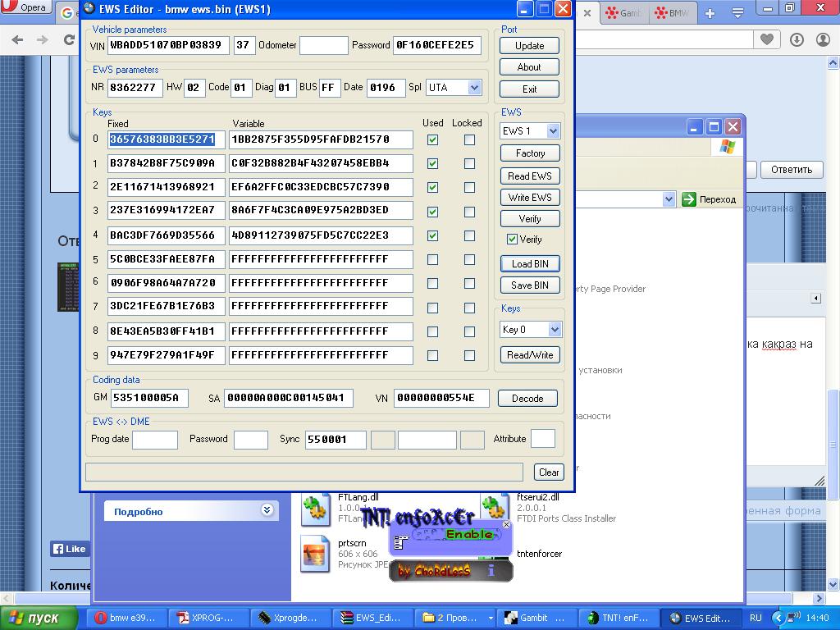Open the пуск Start button
The image size is (840, 630).
coord(39,618)
